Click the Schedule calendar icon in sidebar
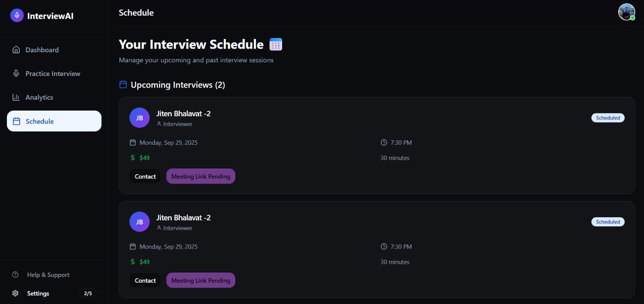Image resolution: width=644 pixels, height=304 pixels. pos(17,121)
